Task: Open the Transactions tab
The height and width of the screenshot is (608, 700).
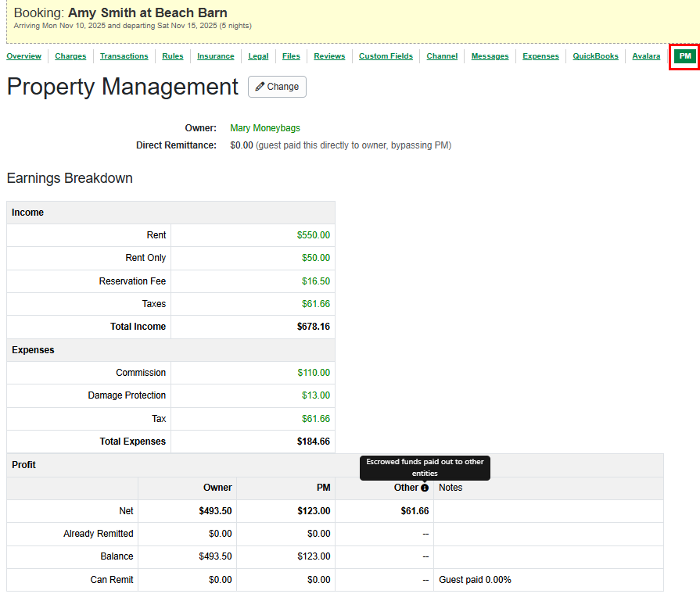Action: point(124,56)
